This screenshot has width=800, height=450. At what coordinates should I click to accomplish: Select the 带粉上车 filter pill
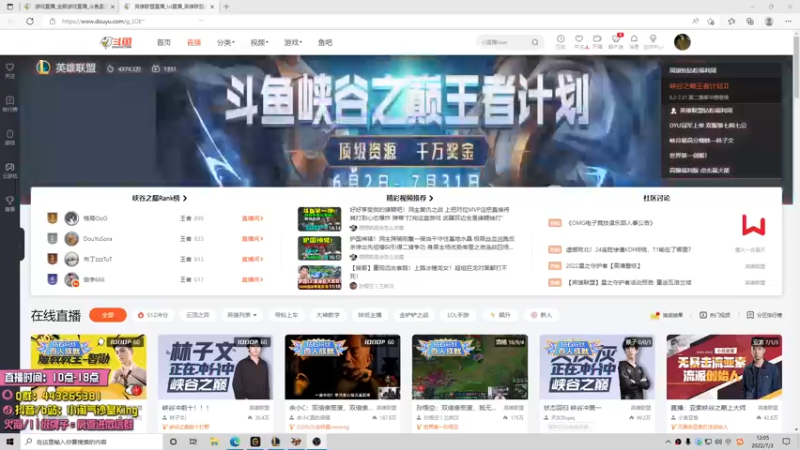pos(286,315)
